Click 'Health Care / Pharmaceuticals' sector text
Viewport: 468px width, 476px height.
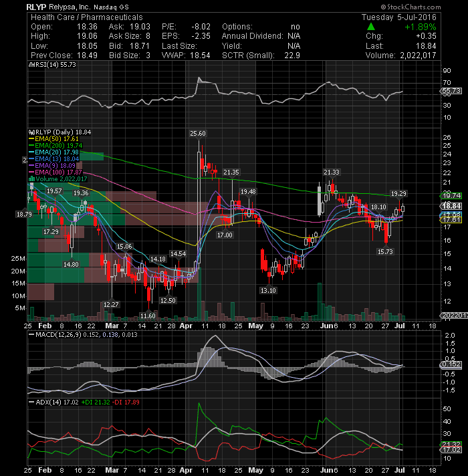86,17
